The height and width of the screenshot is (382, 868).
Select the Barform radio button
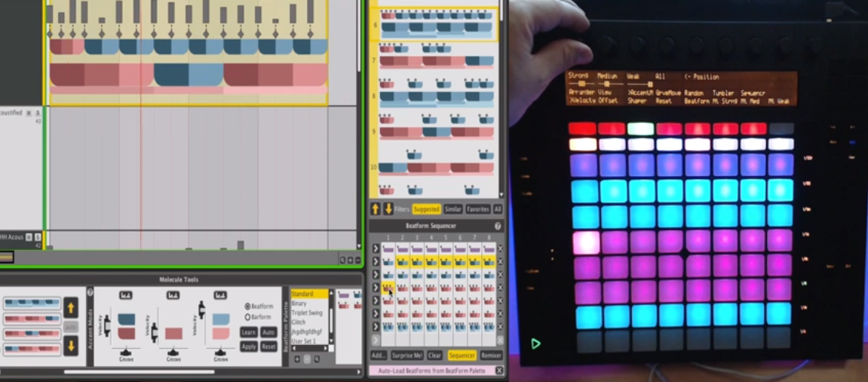pyautogui.click(x=247, y=317)
